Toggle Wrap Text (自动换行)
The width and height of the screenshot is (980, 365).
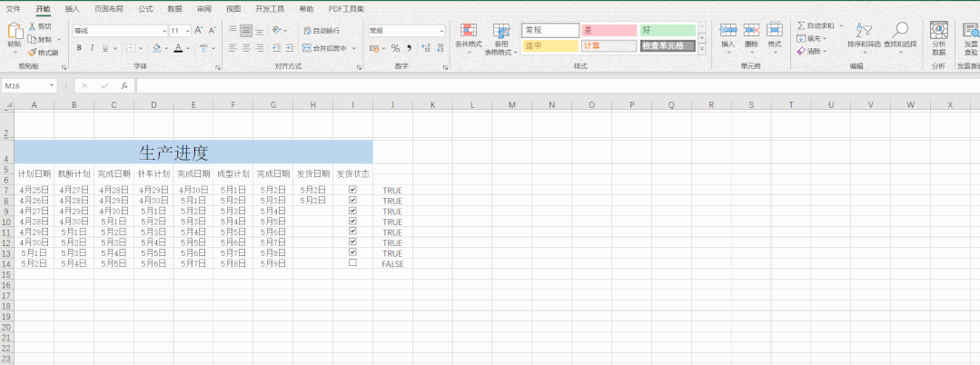(x=322, y=31)
